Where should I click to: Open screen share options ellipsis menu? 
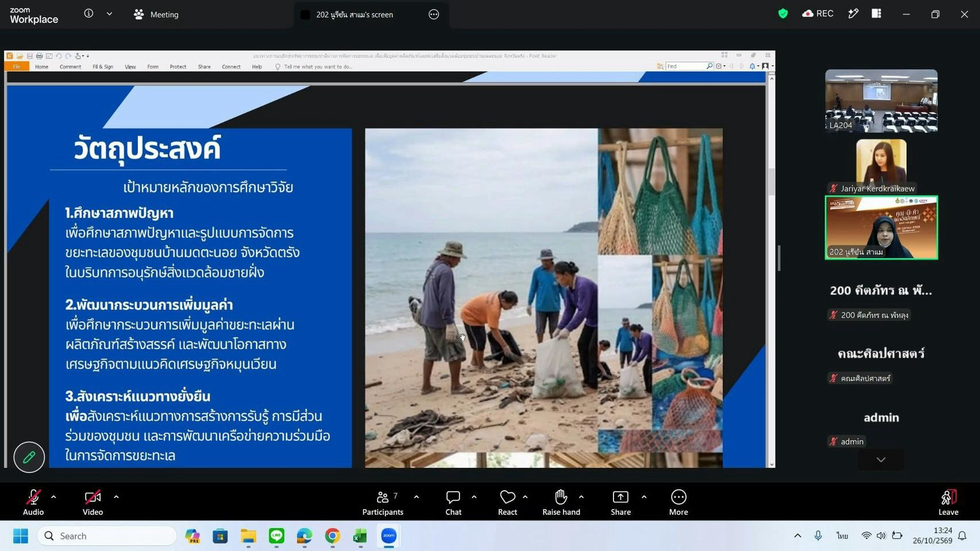[434, 14]
